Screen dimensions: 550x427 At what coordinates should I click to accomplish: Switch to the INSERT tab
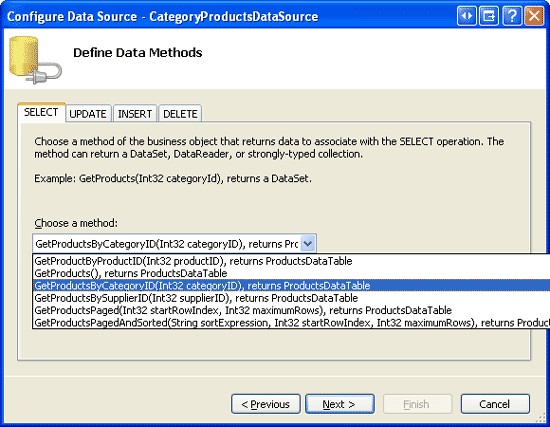pyautogui.click(x=135, y=114)
